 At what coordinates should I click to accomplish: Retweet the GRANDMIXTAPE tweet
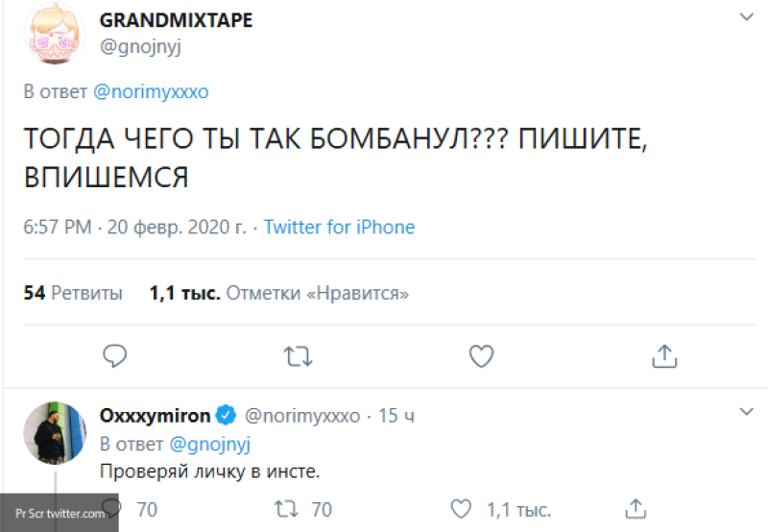299,356
